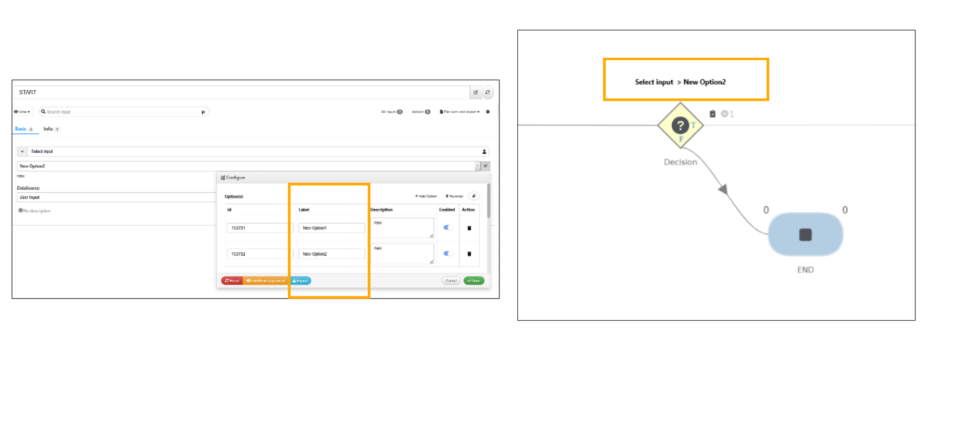Collapse the Select input section
Image resolution: width=980 pixels, height=422 pixels.
pos(22,152)
